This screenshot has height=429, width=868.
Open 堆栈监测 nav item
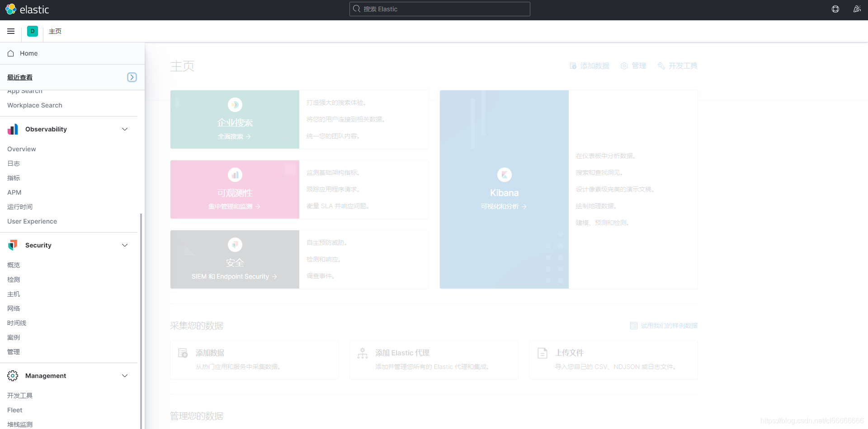(x=20, y=424)
